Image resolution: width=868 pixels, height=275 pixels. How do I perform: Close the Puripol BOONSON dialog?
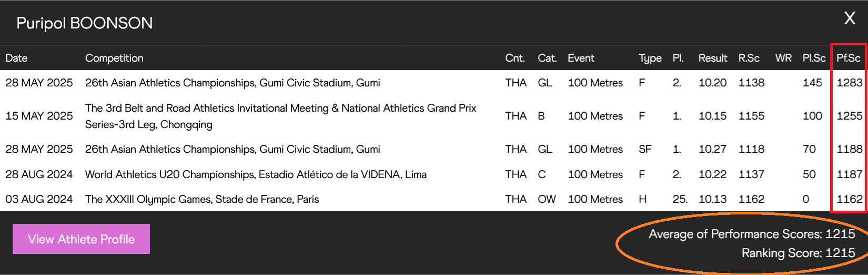(850, 18)
